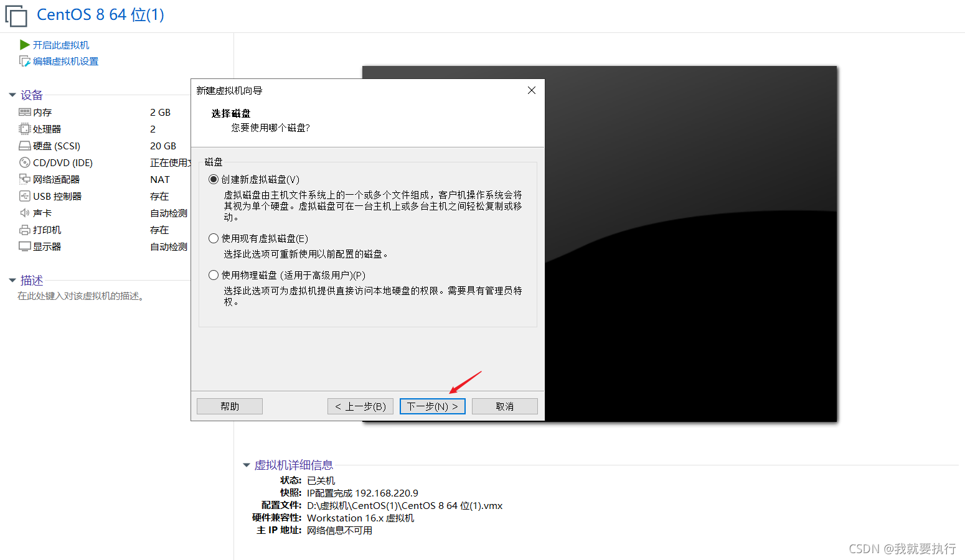Image resolution: width=965 pixels, height=560 pixels.
Task: Cancel the wizard with 取消 button
Action: (x=505, y=406)
